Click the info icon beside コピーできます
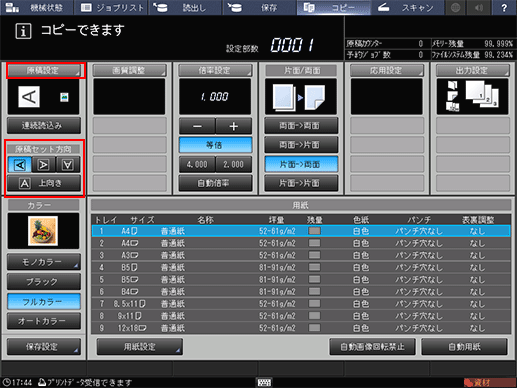This screenshot has width=517, height=388. pos(23,31)
